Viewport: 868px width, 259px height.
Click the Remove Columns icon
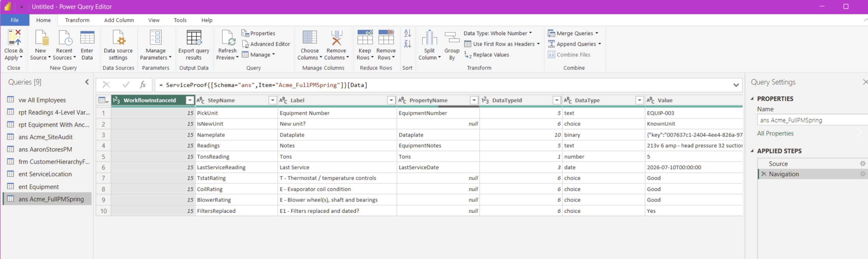pos(337,37)
